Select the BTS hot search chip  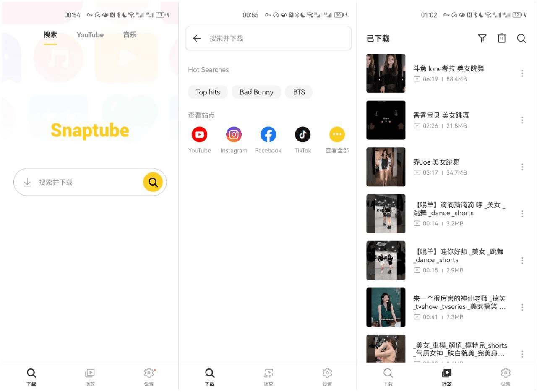tap(299, 92)
